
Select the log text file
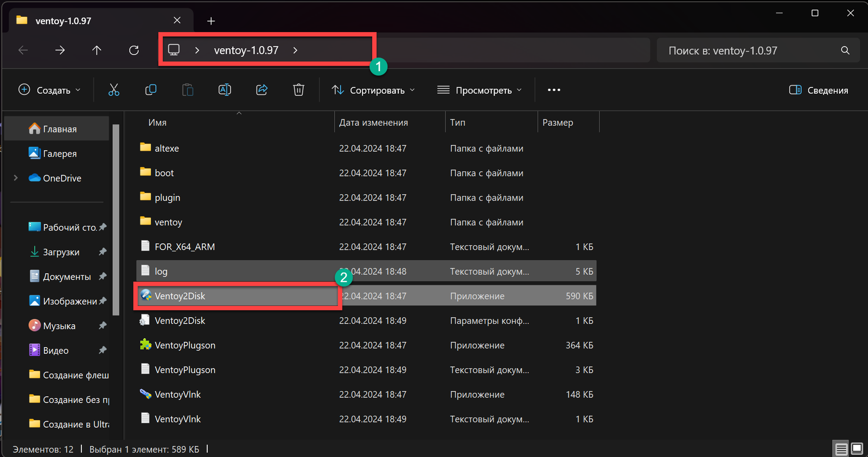(366, 271)
